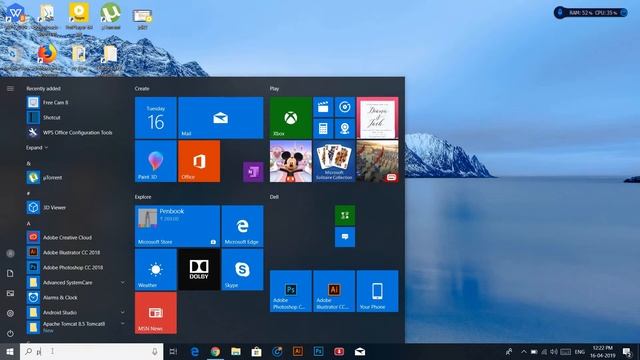Viewport: 640px width, 360px height.
Task: Open Chrome from the taskbar
Action: [215, 351]
